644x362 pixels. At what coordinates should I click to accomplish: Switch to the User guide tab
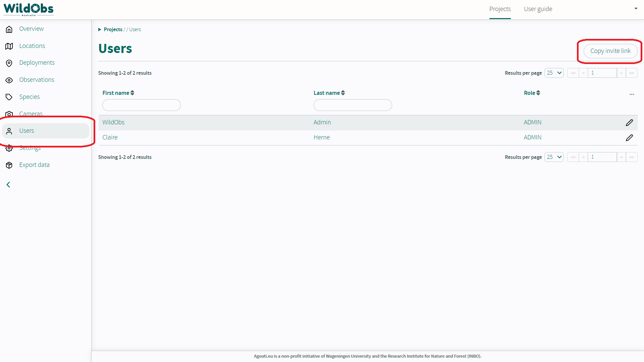[x=538, y=9]
